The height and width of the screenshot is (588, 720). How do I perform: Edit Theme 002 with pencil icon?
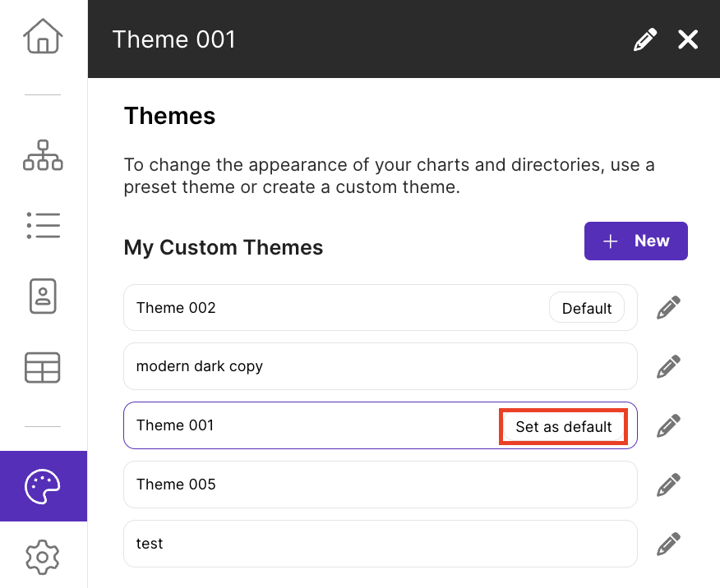coord(668,307)
